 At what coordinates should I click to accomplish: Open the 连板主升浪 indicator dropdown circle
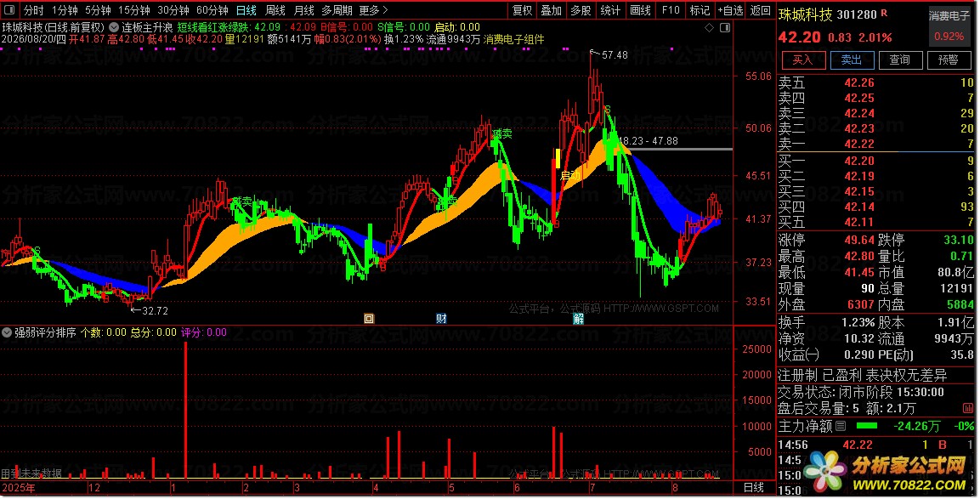tap(114, 27)
